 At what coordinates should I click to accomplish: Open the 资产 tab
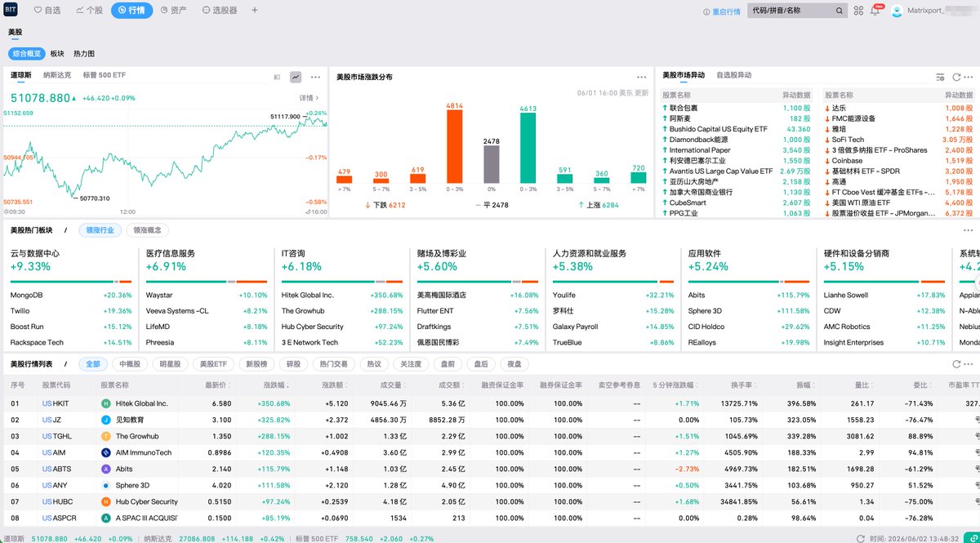[x=173, y=11]
